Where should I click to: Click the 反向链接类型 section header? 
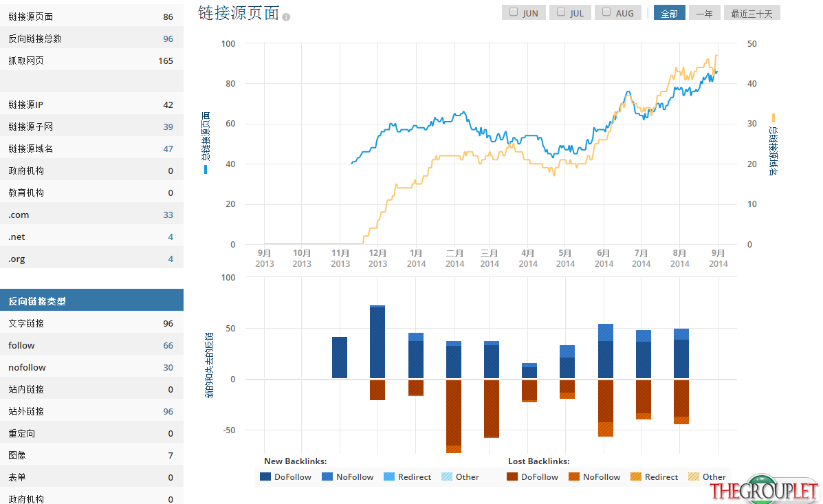(92, 300)
